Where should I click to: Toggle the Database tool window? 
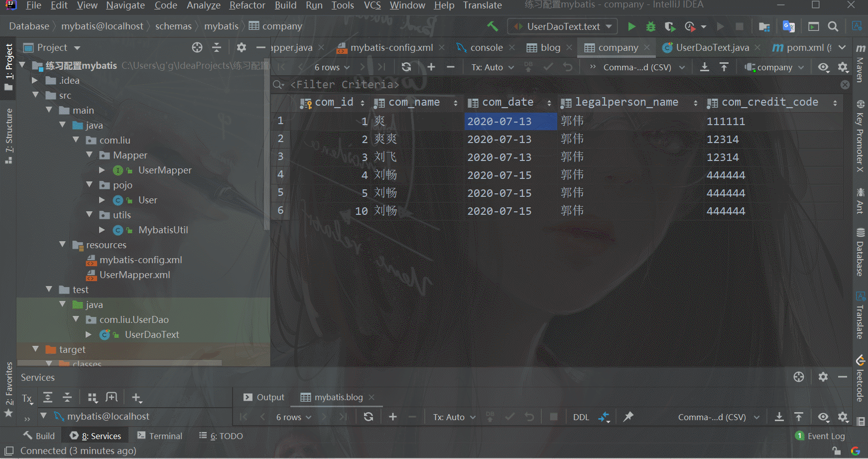tap(860, 253)
